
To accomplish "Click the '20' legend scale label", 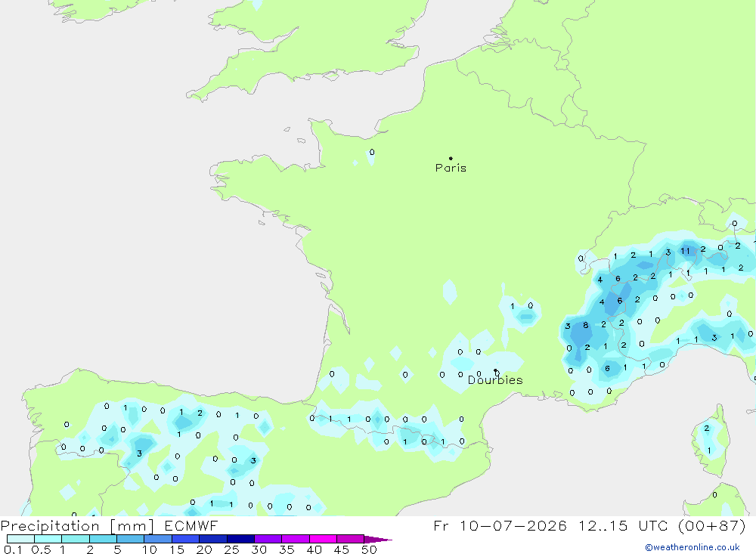I will pos(204,549).
